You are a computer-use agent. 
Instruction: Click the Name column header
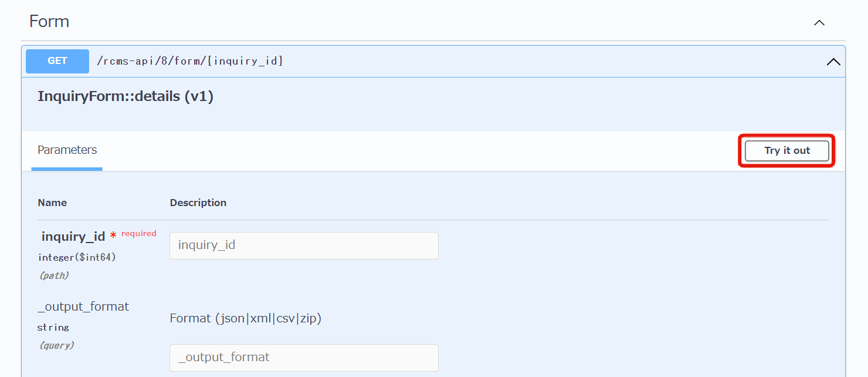[52, 202]
